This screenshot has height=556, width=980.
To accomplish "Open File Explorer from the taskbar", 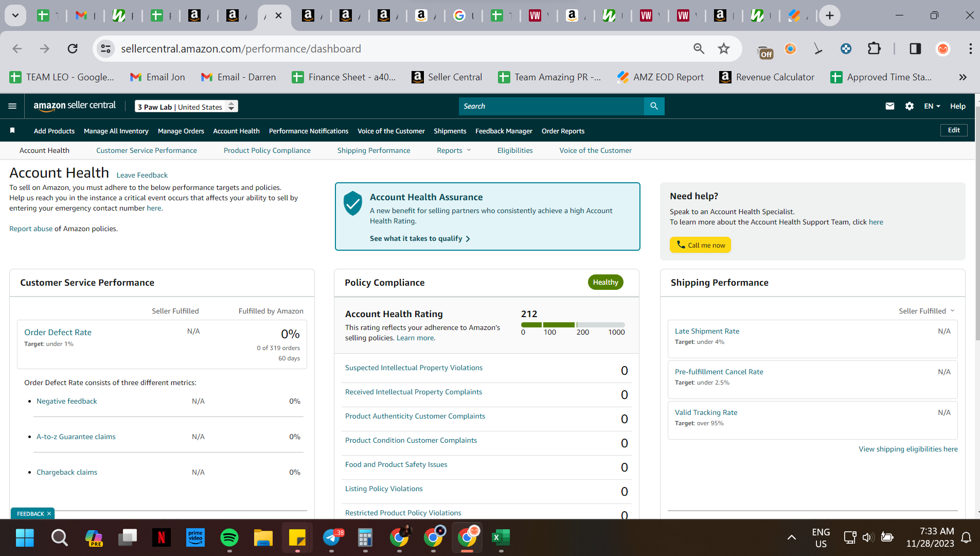I will tap(263, 537).
